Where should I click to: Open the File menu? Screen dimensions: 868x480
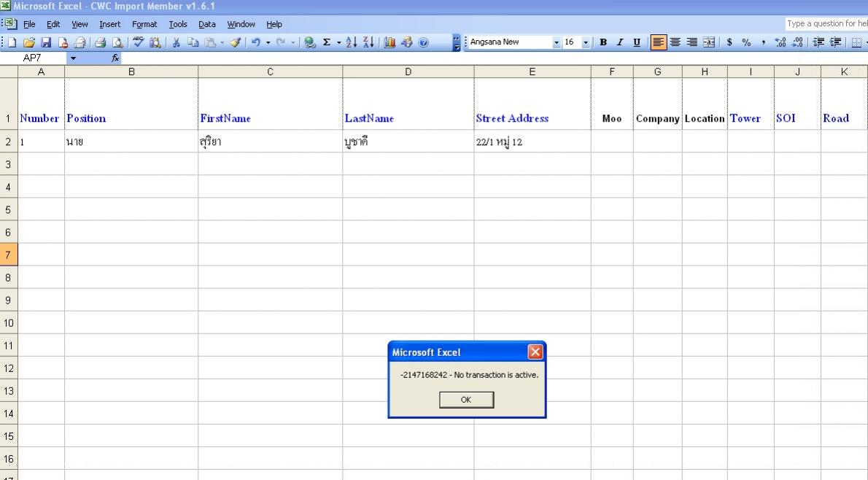tap(29, 24)
